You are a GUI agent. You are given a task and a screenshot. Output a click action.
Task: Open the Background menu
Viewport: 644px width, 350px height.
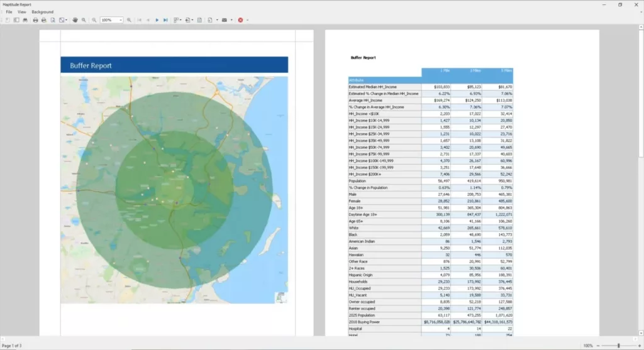click(x=43, y=12)
